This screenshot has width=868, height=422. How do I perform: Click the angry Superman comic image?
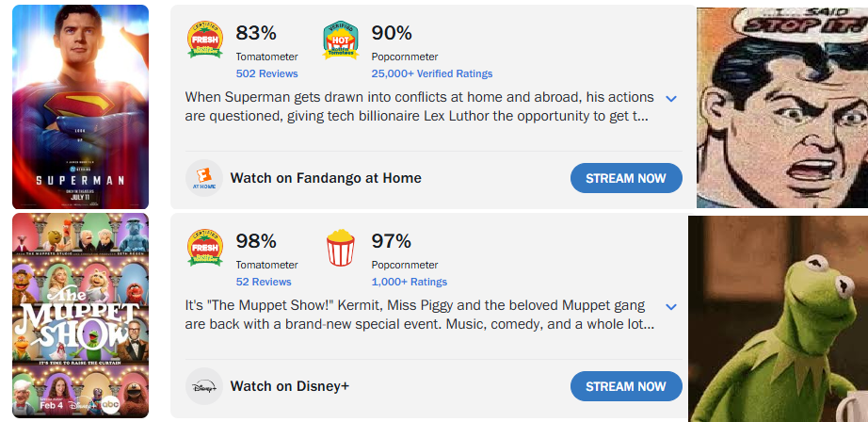pos(781,107)
